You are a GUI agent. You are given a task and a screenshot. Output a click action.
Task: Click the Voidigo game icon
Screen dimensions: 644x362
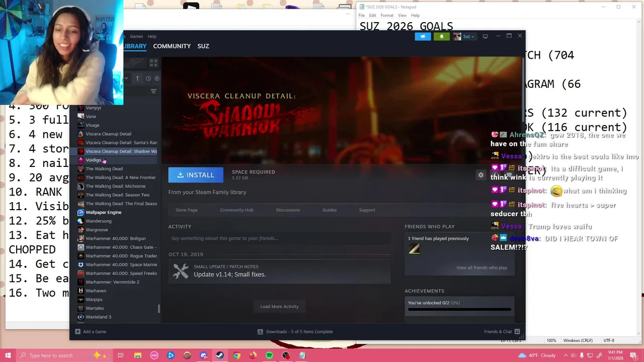tap(80, 160)
